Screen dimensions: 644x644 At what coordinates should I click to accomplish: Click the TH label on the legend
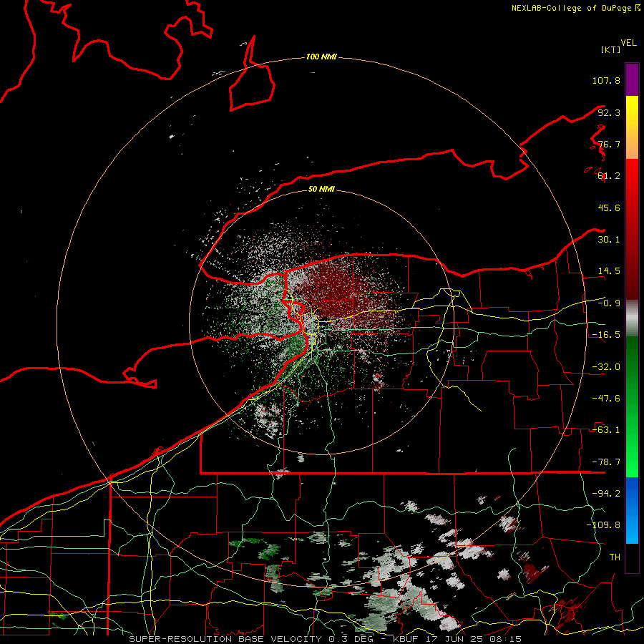pos(615,557)
